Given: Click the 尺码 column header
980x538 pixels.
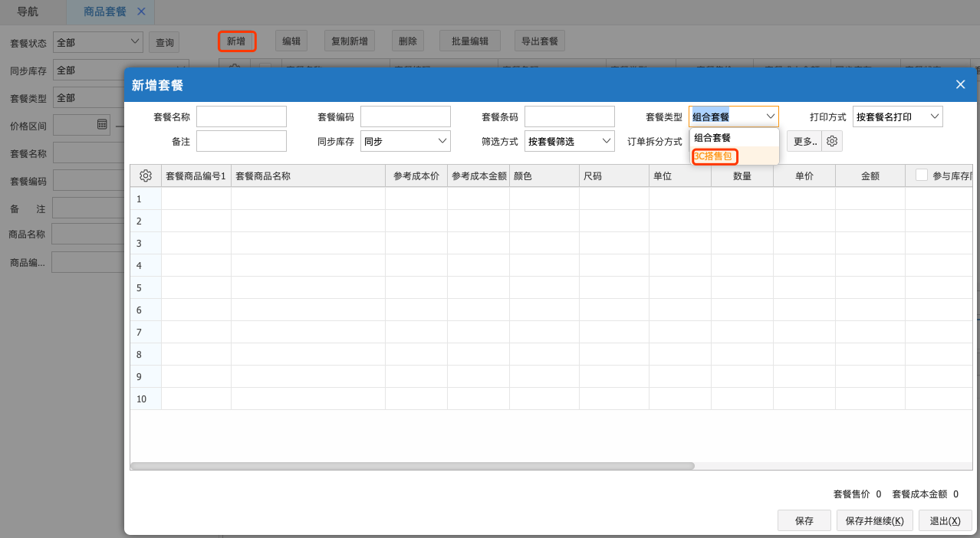Looking at the screenshot, I should click(x=614, y=176).
